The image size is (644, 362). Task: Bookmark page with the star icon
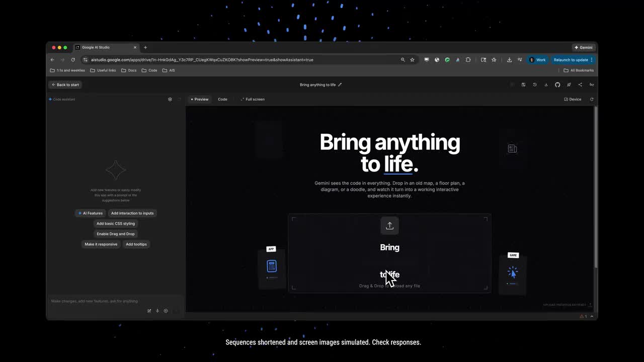tap(412, 60)
